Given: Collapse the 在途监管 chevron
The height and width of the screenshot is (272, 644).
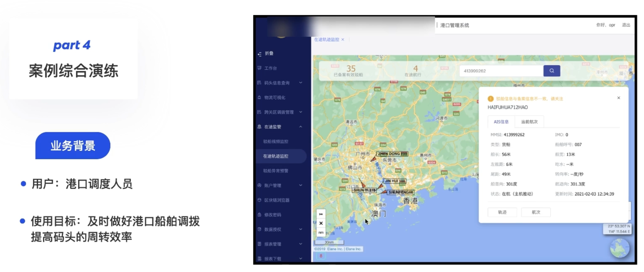Looking at the screenshot, I should (300, 127).
